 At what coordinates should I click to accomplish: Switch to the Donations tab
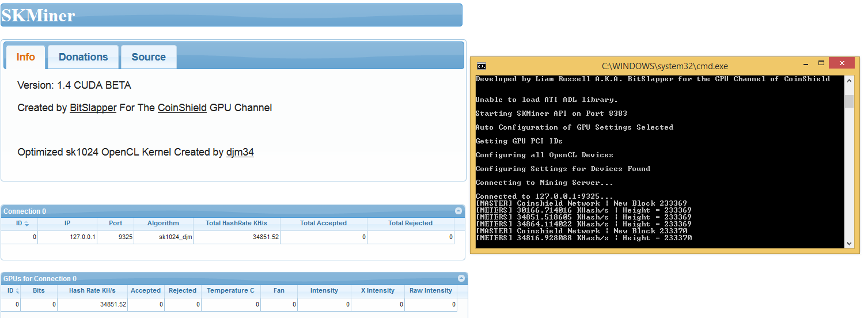click(x=84, y=57)
